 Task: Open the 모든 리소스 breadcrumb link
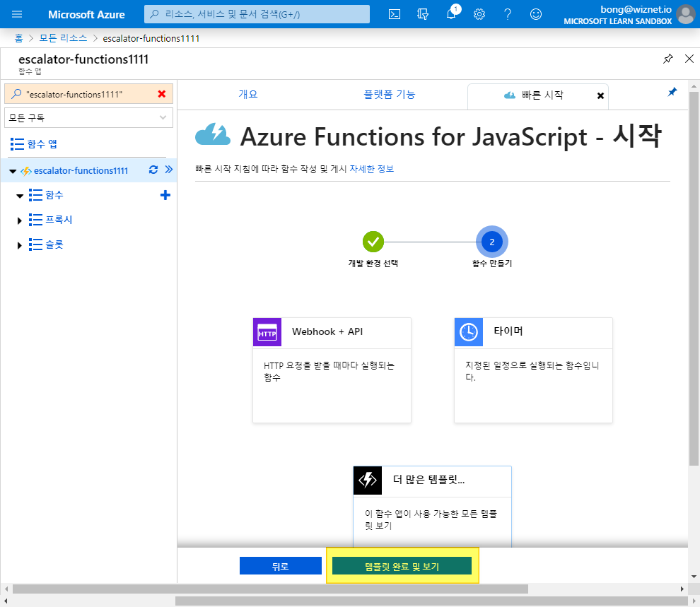pyautogui.click(x=63, y=38)
